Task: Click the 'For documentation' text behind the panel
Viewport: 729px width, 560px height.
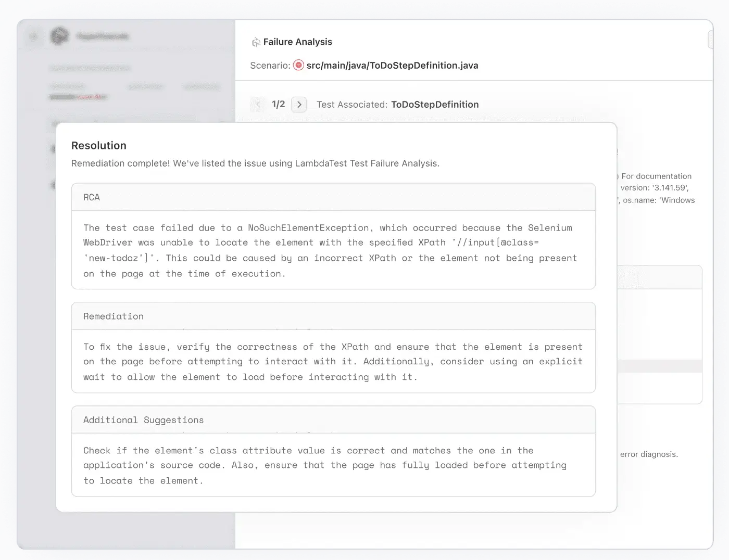Action: (656, 176)
